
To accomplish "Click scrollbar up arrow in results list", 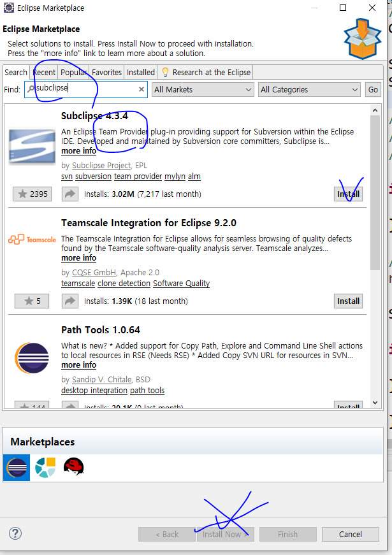I will coord(375,110).
